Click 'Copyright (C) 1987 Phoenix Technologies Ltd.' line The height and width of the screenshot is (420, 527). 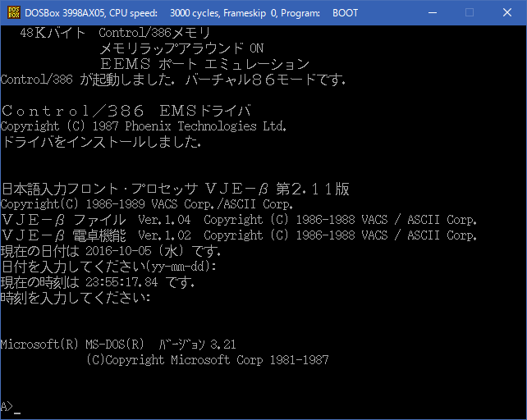[x=144, y=126]
